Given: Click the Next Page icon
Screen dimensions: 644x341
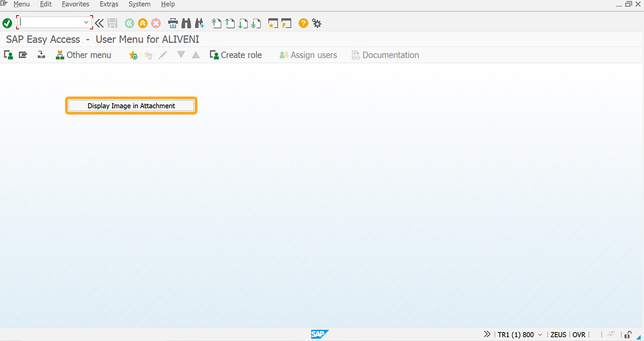Looking at the screenshot, I should pyautogui.click(x=243, y=23).
